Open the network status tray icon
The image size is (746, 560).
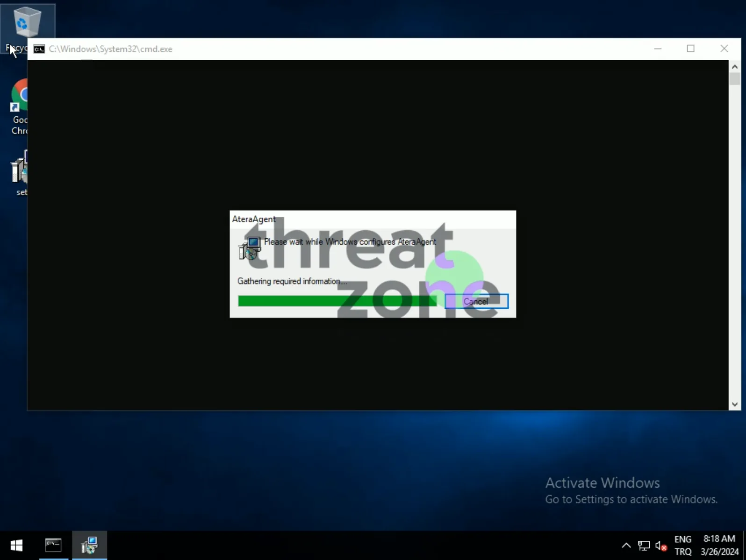[x=644, y=546]
